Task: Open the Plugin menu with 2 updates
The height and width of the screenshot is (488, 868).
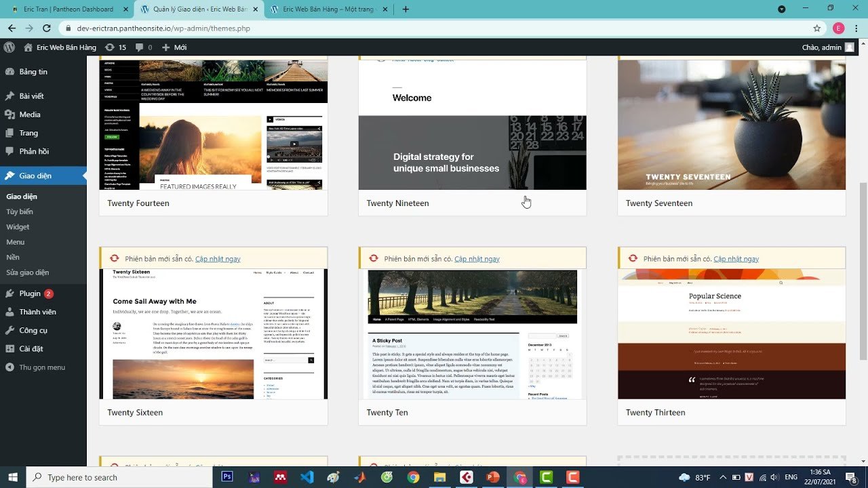Action: pos(43,293)
